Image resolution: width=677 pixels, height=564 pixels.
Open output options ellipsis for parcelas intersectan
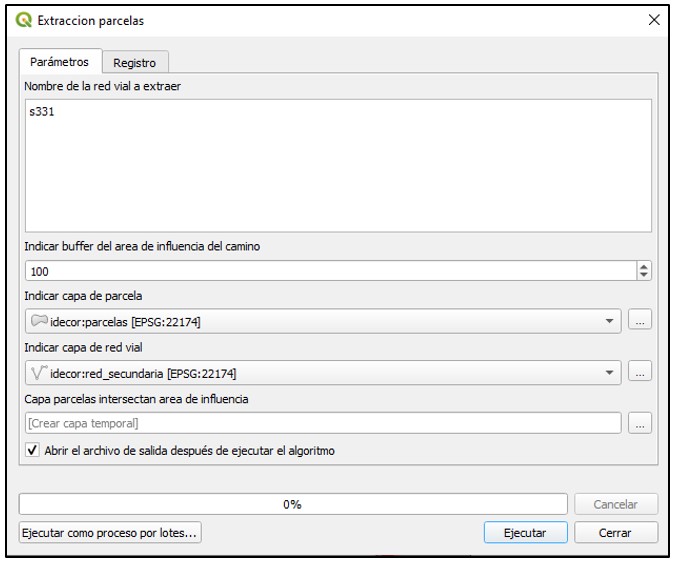pos(640,423)
